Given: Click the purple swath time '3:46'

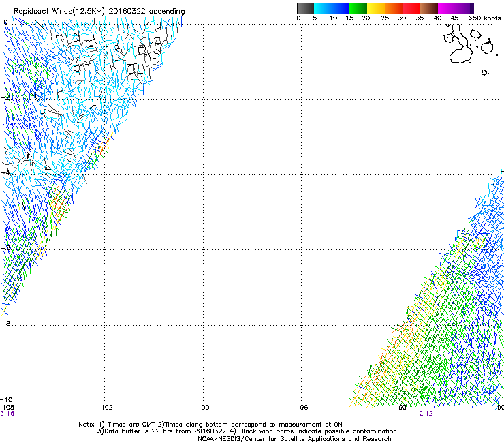Looking at the screenshot, I should (x=7, y=414).
